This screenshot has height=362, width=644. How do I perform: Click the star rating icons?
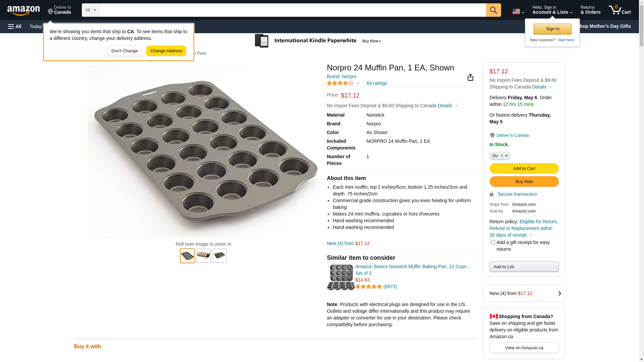tap(340, 83)
